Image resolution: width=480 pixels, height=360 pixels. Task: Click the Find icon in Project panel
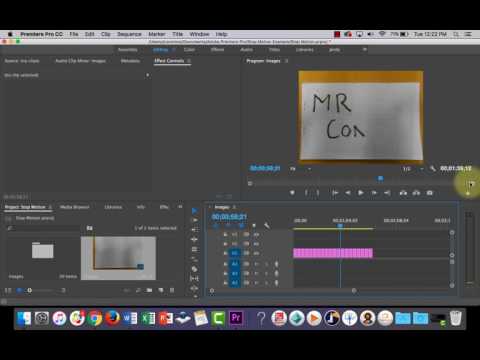pyautogui.click(x=138, y=290)
